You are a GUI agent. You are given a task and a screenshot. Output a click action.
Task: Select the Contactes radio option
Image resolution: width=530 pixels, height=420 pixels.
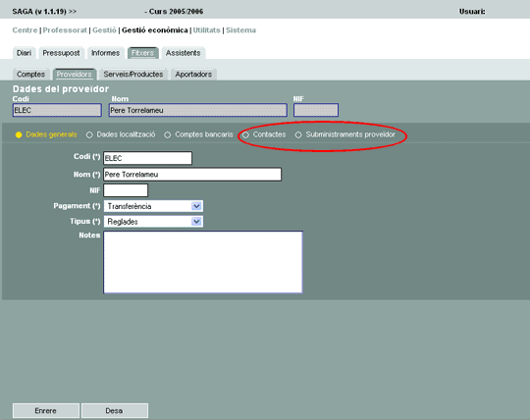(x=245, y=134)
